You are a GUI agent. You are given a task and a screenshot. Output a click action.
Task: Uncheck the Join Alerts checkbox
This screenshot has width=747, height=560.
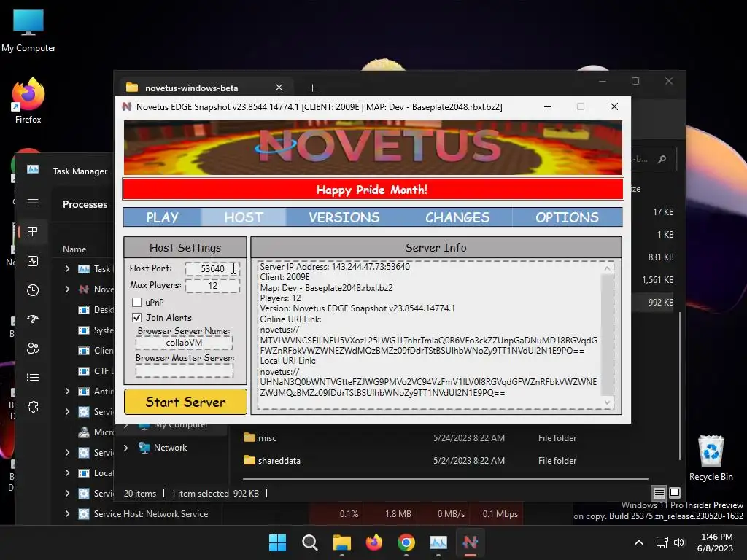tap(136, 317)
